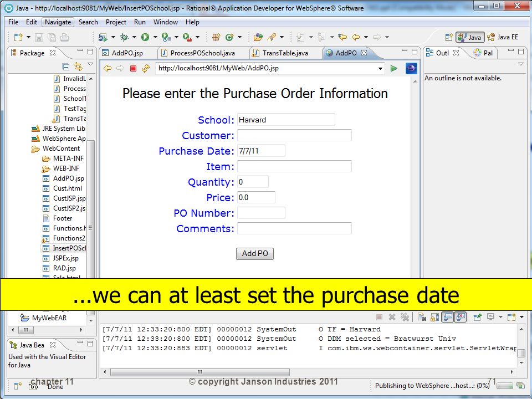Click the Open Type icon in toolbar

tap(258, 37)
